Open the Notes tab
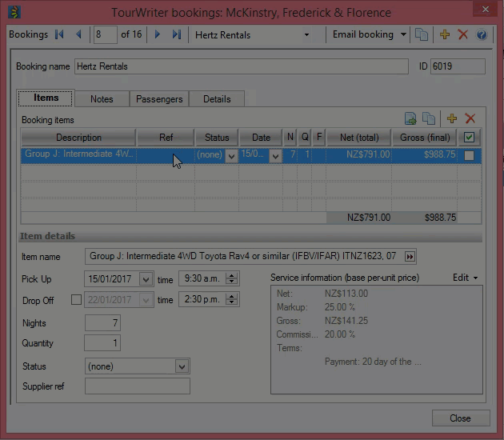 (x=102, y=99)
